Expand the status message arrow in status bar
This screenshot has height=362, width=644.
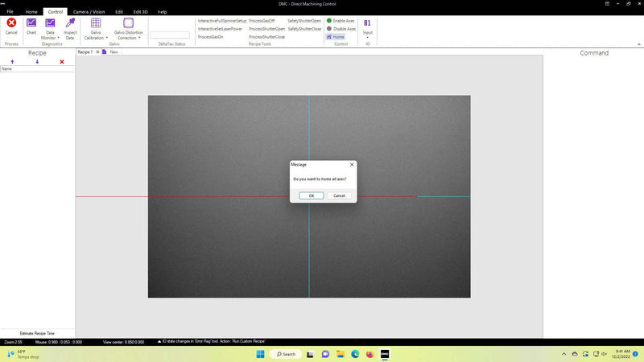(159, 341)
